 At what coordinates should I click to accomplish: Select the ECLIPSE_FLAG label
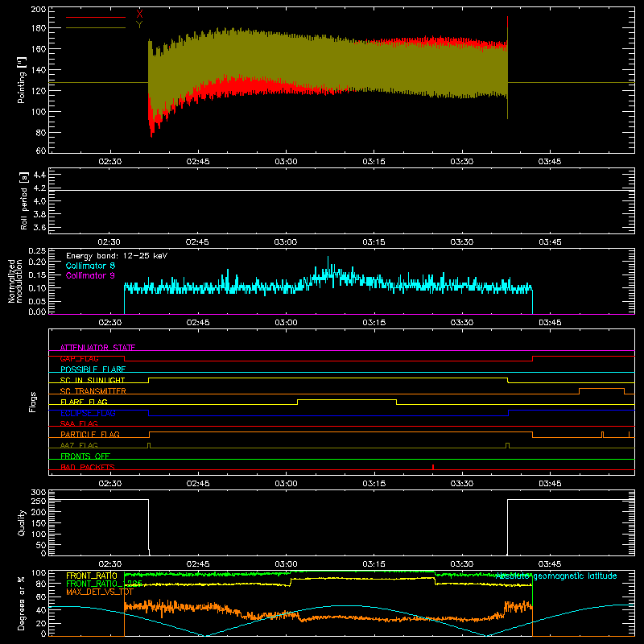[88, 413]
